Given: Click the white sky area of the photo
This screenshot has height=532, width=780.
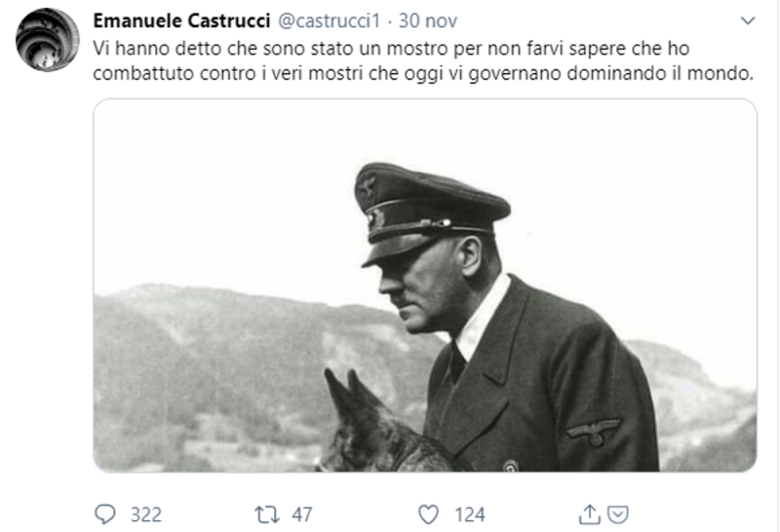Looking at the screenshot, I should click(x=224, y=199).
